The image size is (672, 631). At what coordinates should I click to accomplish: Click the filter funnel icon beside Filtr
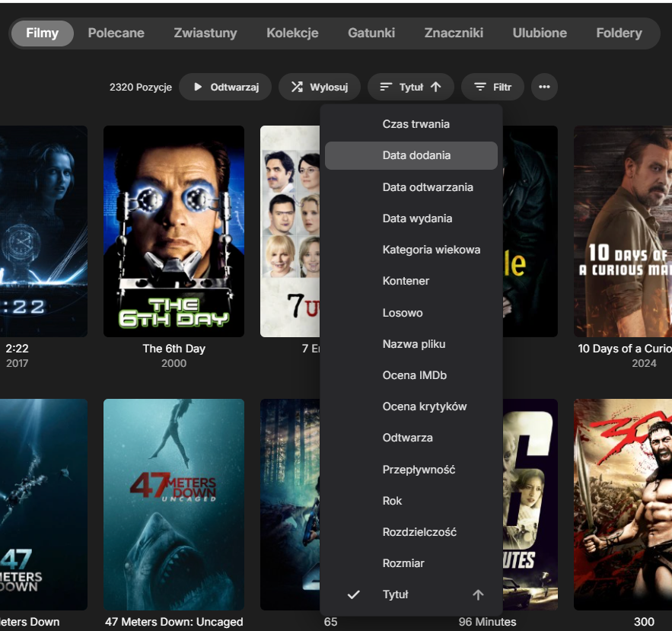click(x=480, y=87)
